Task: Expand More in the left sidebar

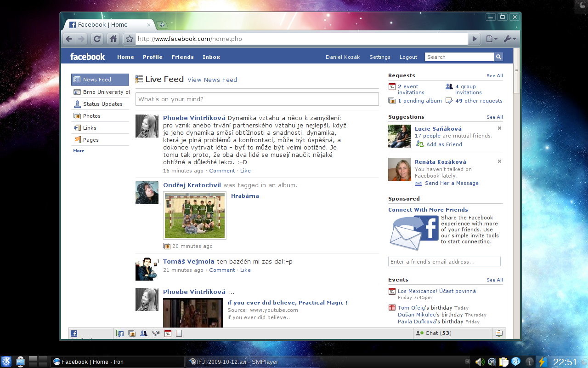Action: click(79, 151)
